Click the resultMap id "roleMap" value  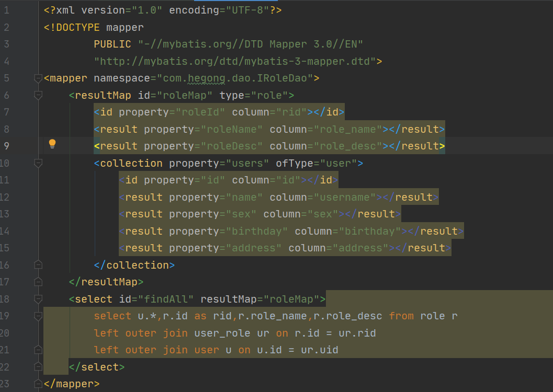pyautogui.click(x=185, y=95)
